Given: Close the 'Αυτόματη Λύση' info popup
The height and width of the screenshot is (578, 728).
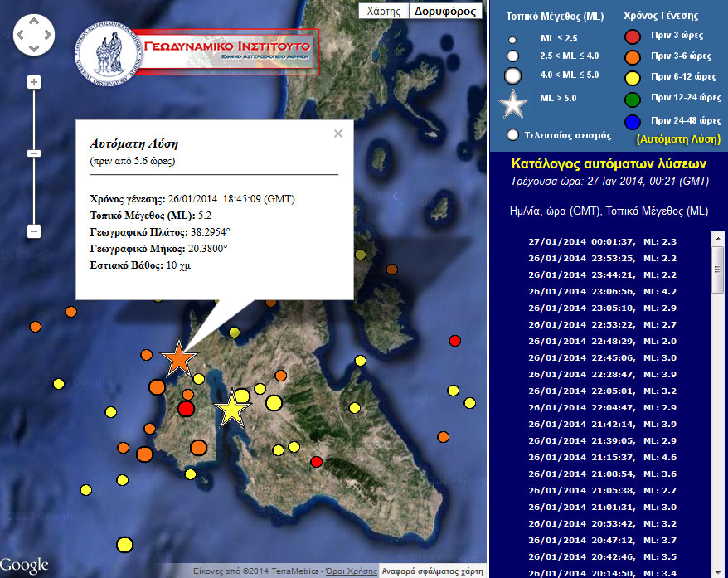Looking at the screenshot, I should [x=337, y=133].
